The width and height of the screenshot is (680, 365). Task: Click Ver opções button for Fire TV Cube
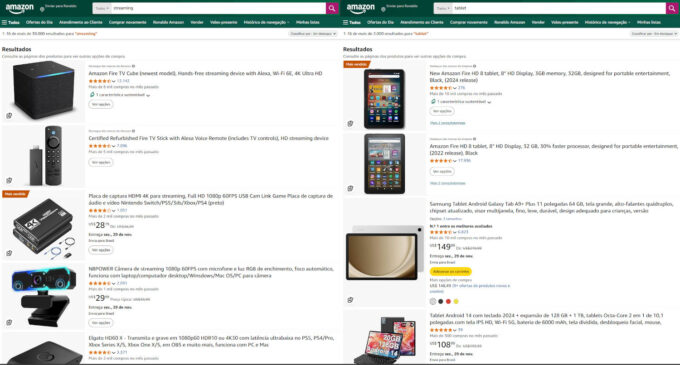[x=101, y=104]
